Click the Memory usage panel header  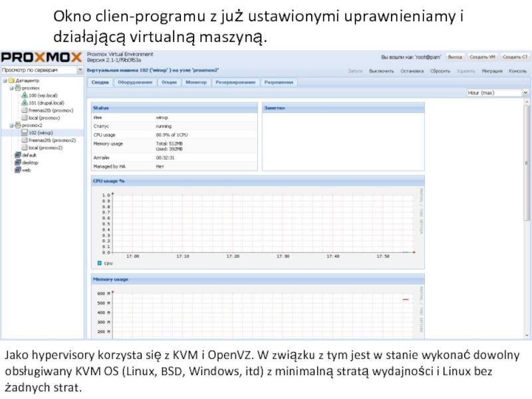pyautogui.click(x=258, y=279)
